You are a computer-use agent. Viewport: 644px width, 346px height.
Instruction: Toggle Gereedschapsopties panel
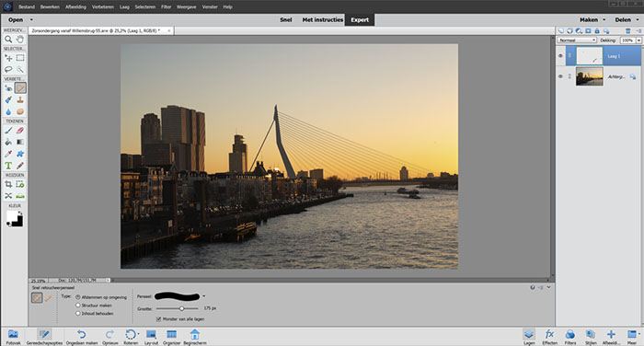point(44,337)
